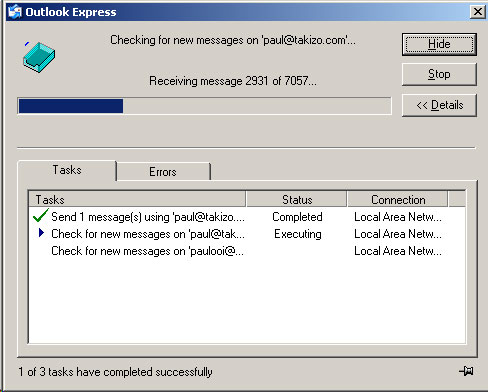This screenshot has height=392, width=488.
Task: Click the Connection column header
Action: tap(398, 199)
